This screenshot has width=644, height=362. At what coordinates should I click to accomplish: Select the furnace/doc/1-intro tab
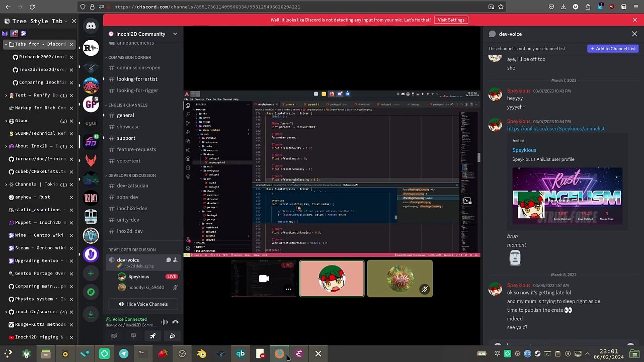pos(39,159)
